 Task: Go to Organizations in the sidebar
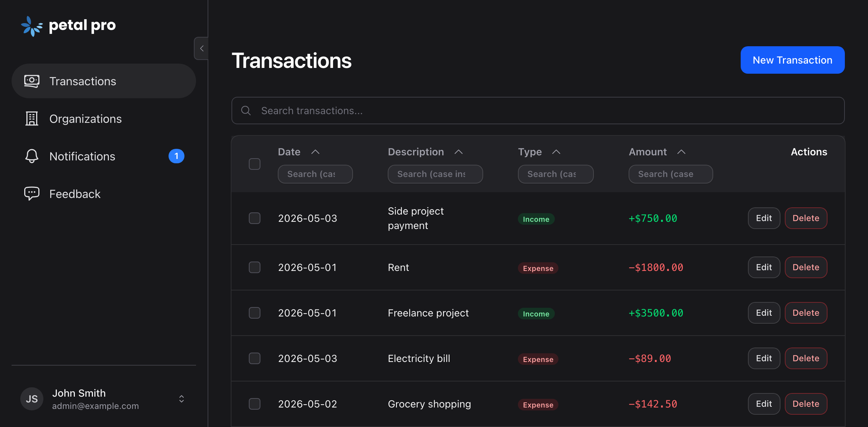tap(104, 118)
